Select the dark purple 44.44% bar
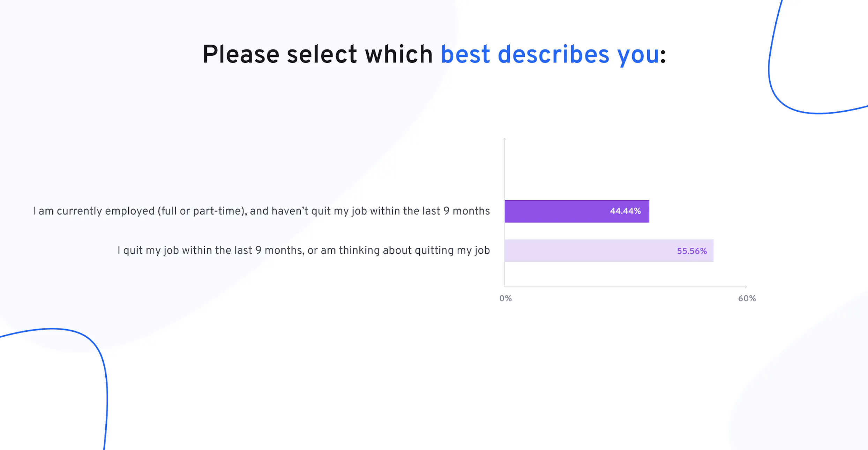 click(x=577, y=211)
